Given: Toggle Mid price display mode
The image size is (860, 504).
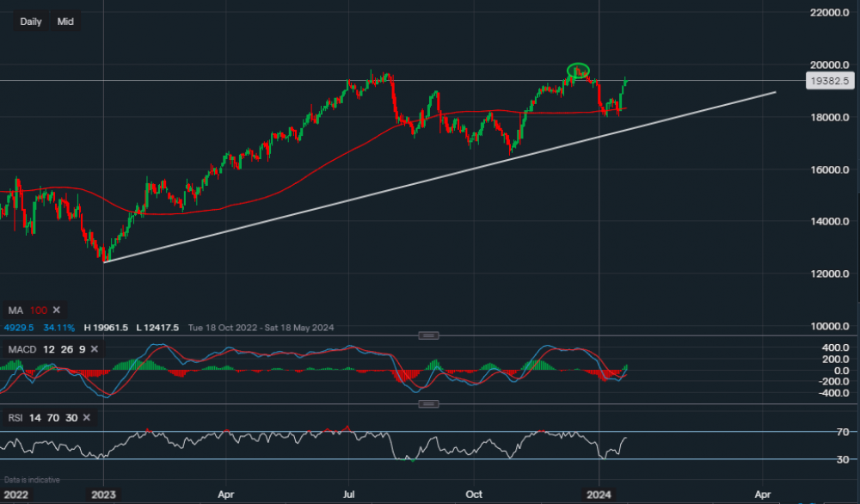Looking at the screenshot, I should (x=64, y=21).
